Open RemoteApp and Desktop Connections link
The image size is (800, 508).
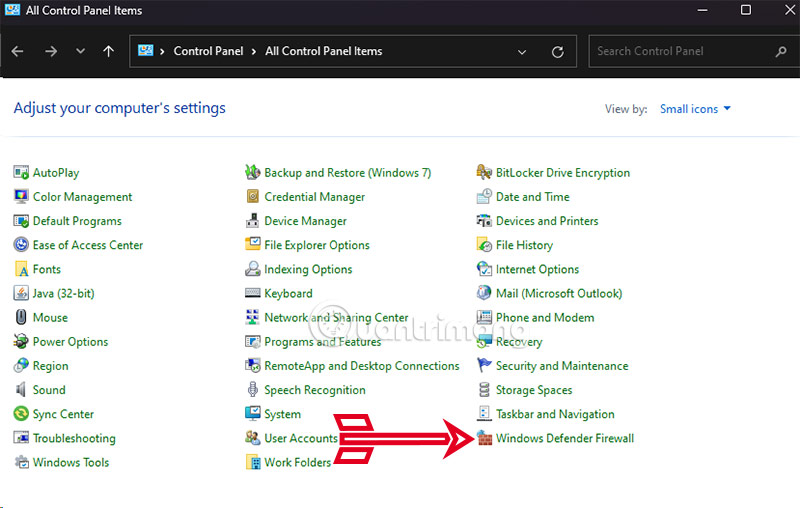pyautogui.click(x=362, y=365)
